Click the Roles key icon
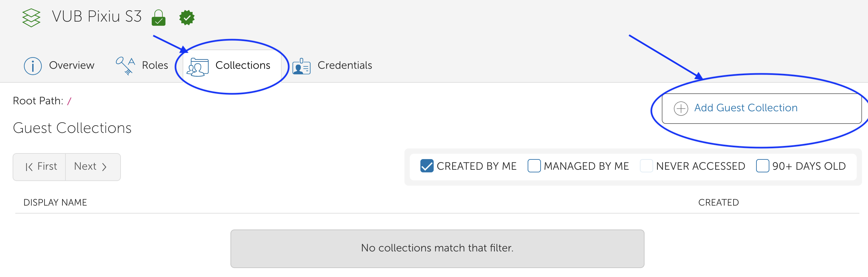 125,66
